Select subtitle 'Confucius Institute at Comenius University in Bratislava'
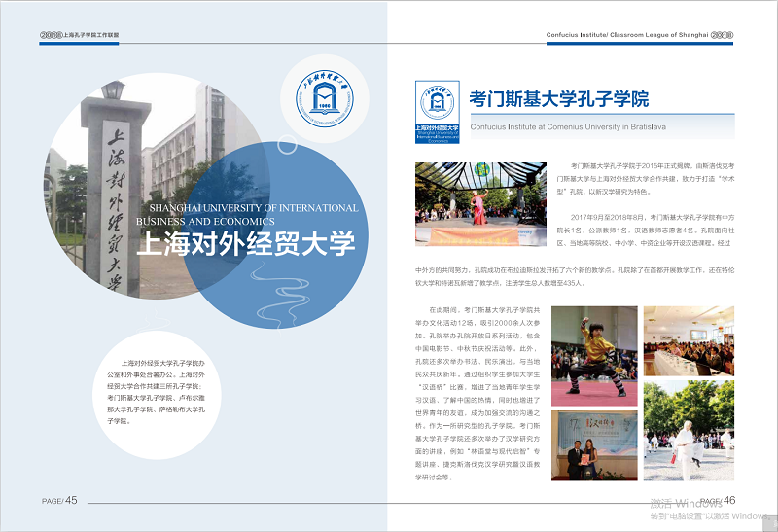778x532 pixels. click(x=568, y=127)
